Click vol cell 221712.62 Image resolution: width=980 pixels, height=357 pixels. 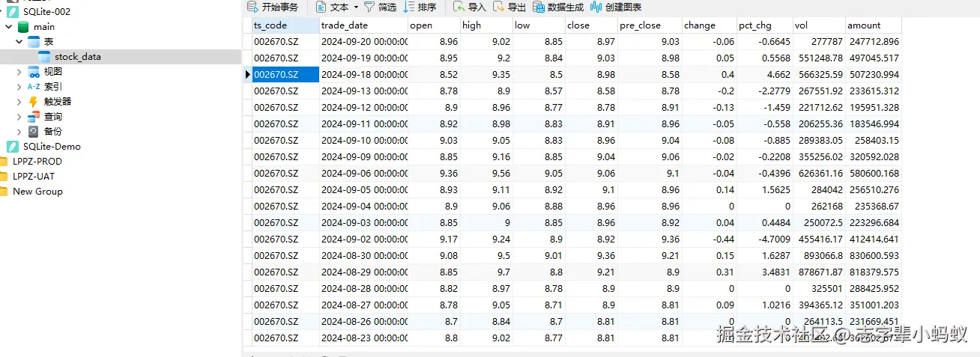(819, 108)
